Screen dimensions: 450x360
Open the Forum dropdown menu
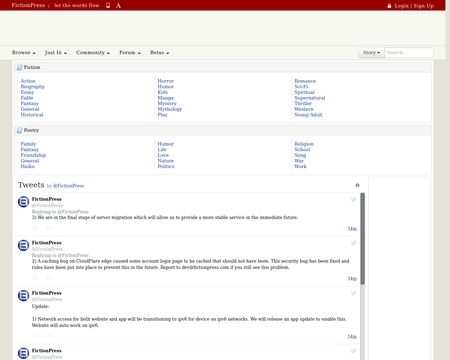pos(130,53)
